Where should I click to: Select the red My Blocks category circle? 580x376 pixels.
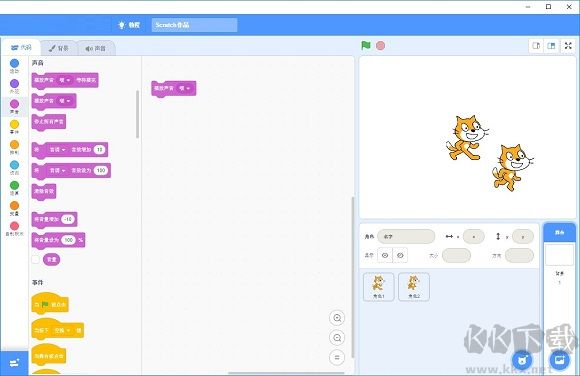[14, 226]
